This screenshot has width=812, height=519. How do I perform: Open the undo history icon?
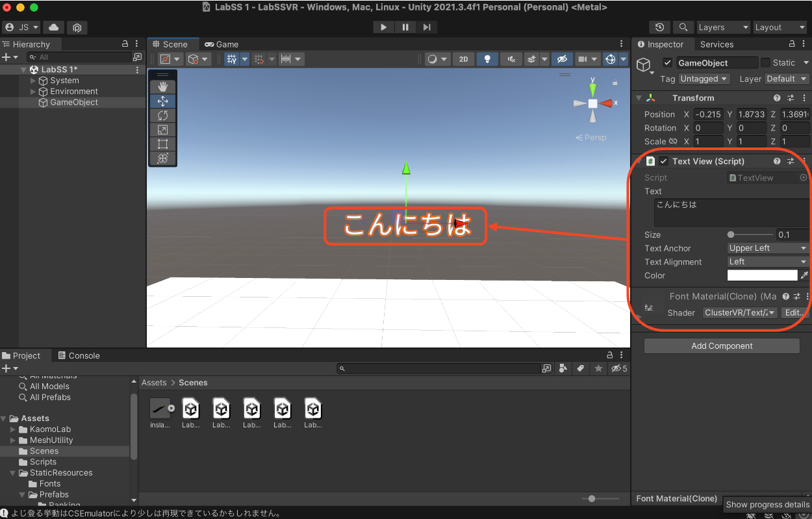[x=660, y=27]
